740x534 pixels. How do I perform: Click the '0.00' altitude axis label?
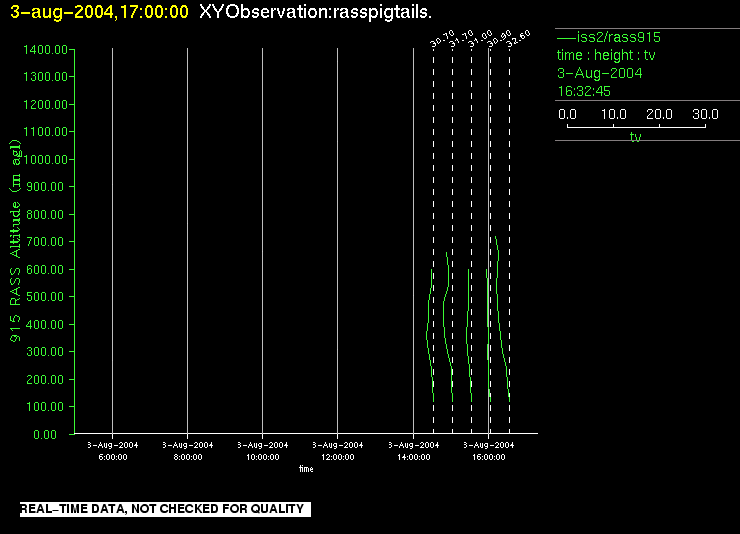pos(45,434)
